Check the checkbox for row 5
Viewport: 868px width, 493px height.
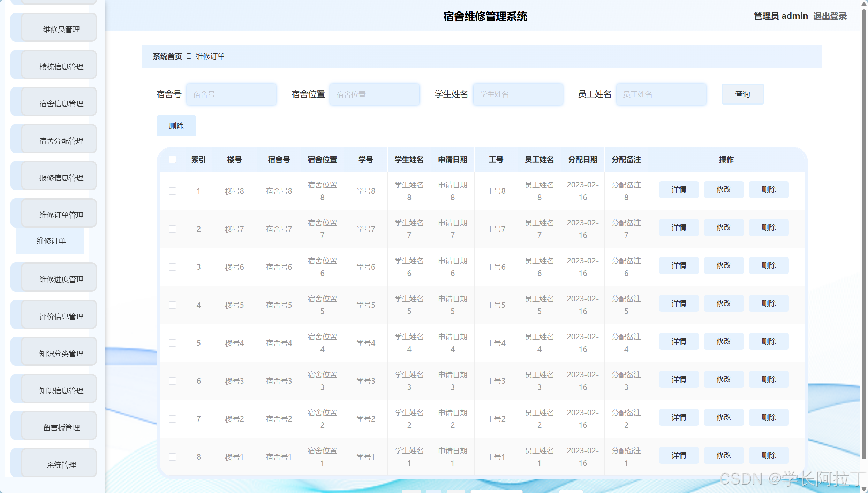click(173, 343)
